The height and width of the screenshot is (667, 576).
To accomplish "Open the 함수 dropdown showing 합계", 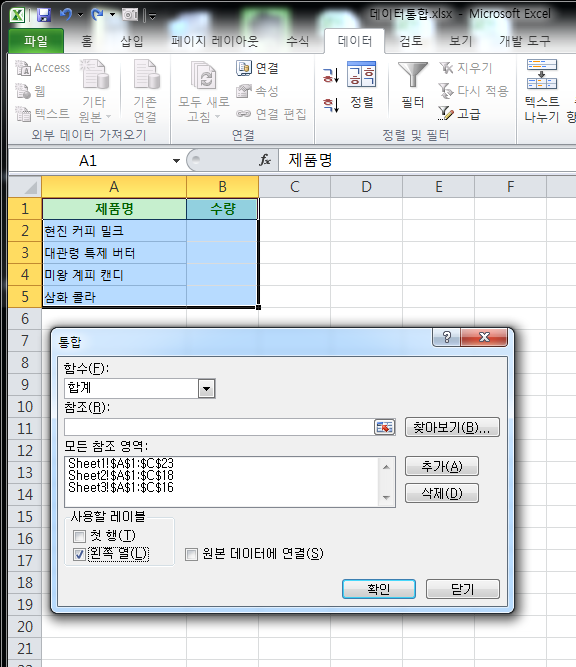I will coord(206,388).
